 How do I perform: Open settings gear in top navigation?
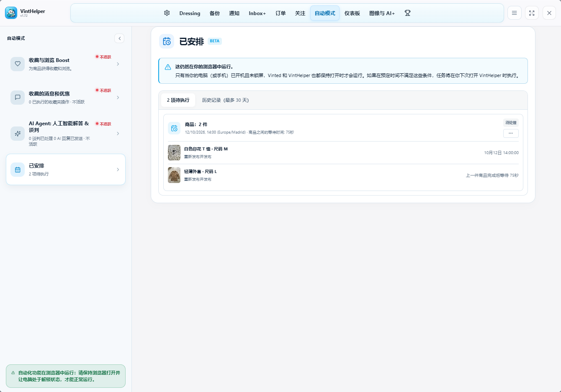coord(167,13)
